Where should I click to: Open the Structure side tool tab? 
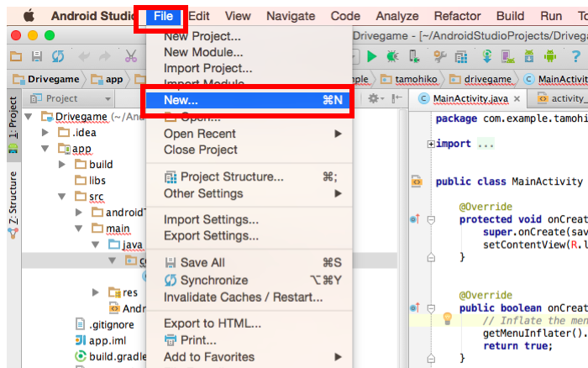13,204
